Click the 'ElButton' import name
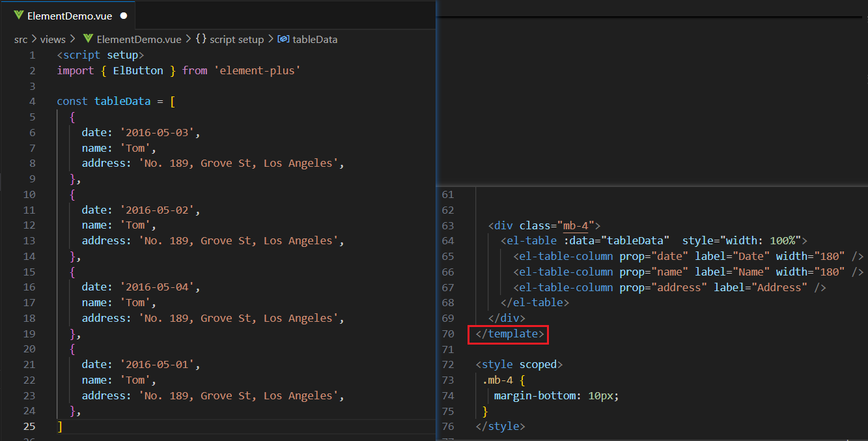 (138, 70)
